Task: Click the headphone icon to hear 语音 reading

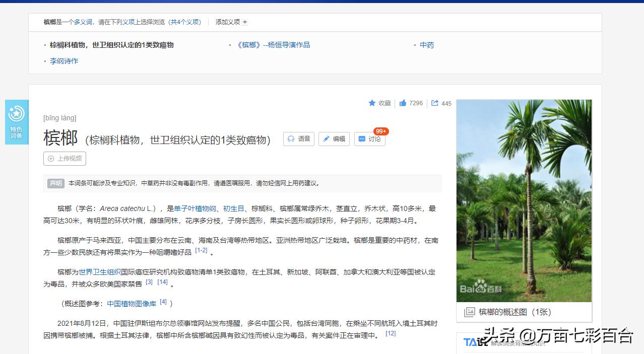Action: tap(291, 139)
